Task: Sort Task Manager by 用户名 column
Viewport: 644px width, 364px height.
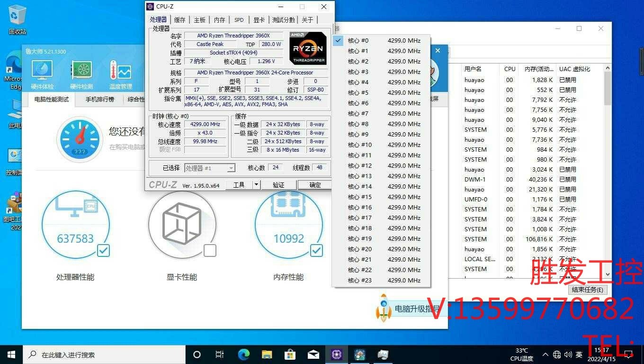Action: 480,69
